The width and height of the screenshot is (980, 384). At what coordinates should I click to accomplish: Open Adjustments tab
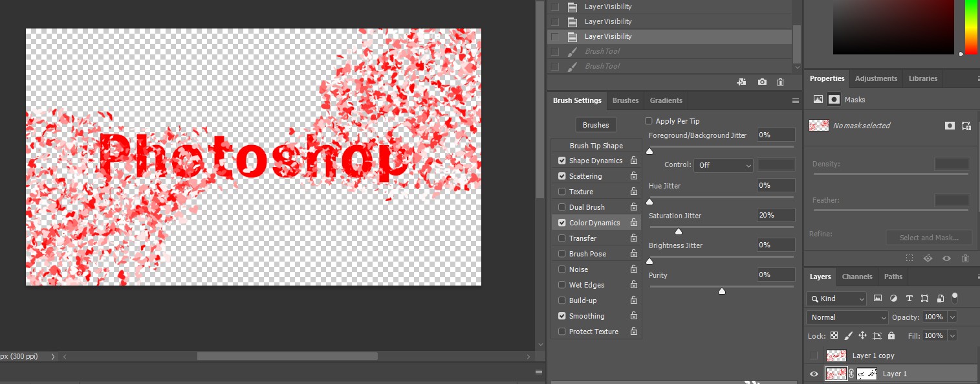(876, 78)
